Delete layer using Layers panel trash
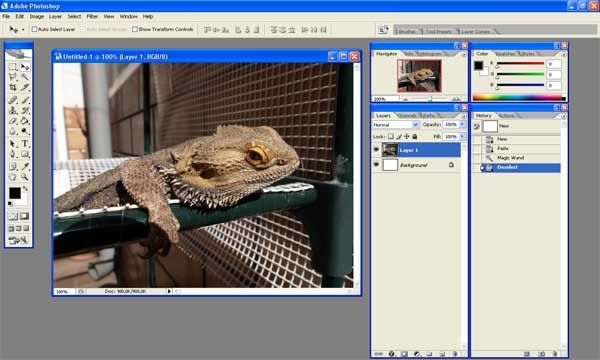This screenshot has height=360, width=600. [x=455, y=354]
